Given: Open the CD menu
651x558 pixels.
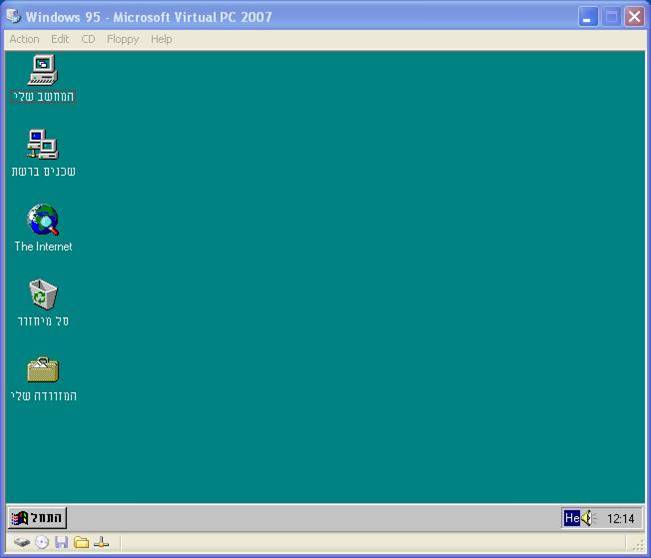Looking at the screenshot, I should 88,39.
